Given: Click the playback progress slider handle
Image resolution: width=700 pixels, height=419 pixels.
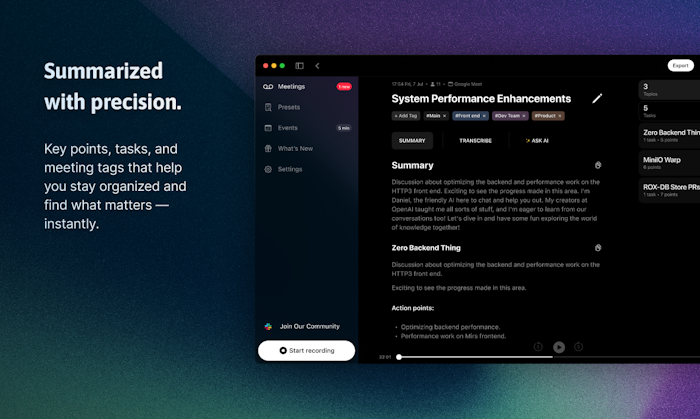Looking at the screenshot, I should click(x=399, y=357).
